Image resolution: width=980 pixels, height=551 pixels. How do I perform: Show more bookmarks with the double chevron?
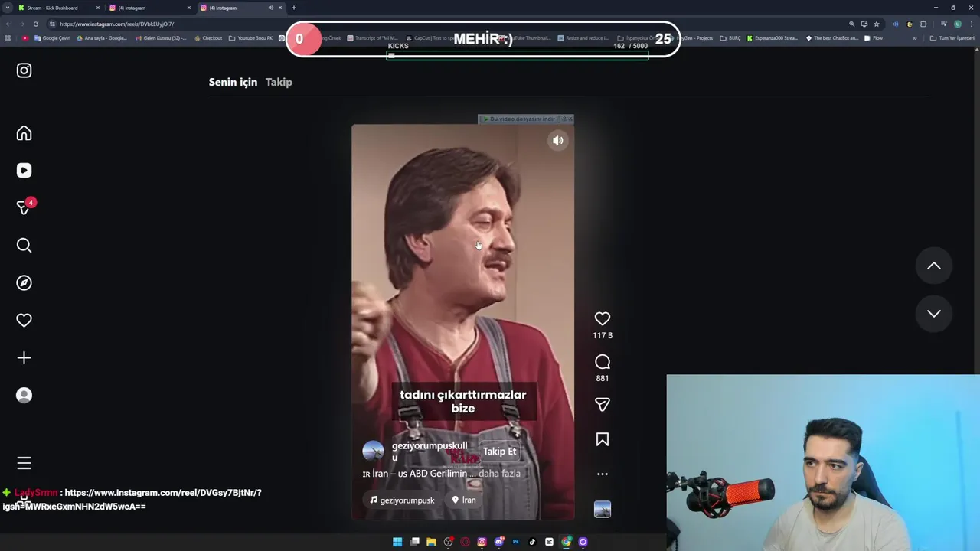[914, 38]
